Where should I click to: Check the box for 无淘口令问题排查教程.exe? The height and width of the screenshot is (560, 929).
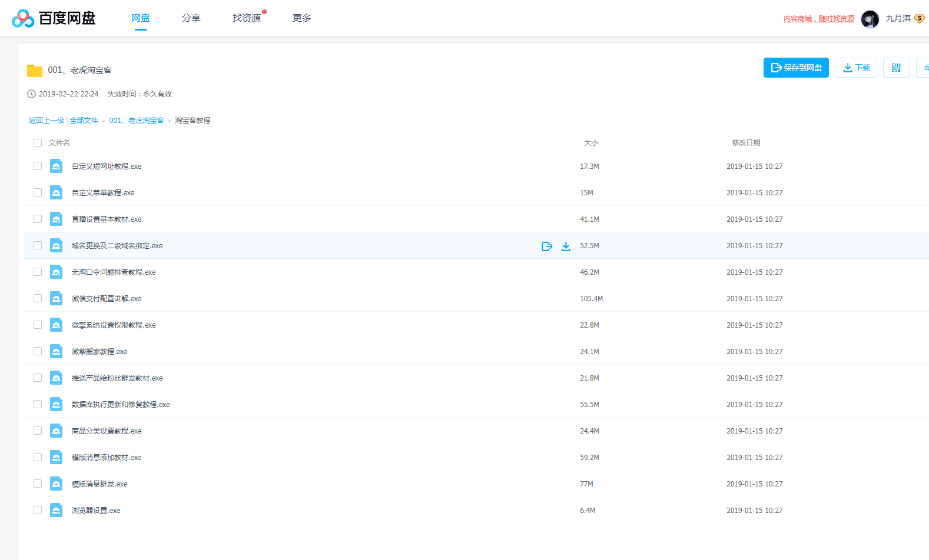click(x=38, y=272)
